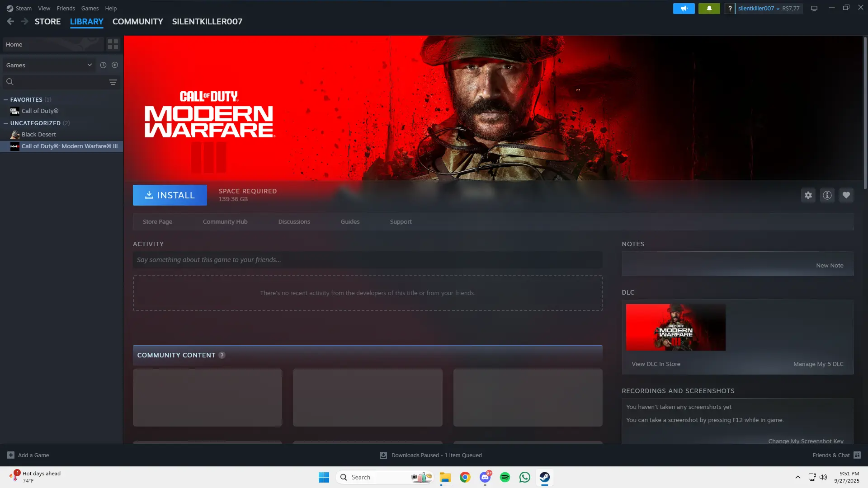Open the Guides link
Viewport: 868px width, 488px height.
[350, 221]
